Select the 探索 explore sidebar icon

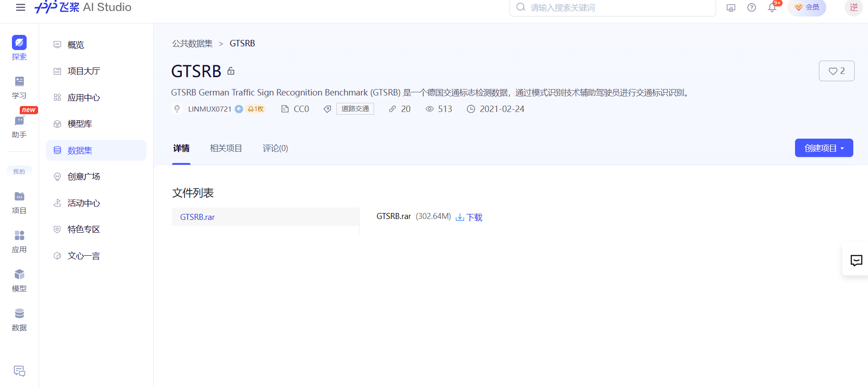click(19, 48)
